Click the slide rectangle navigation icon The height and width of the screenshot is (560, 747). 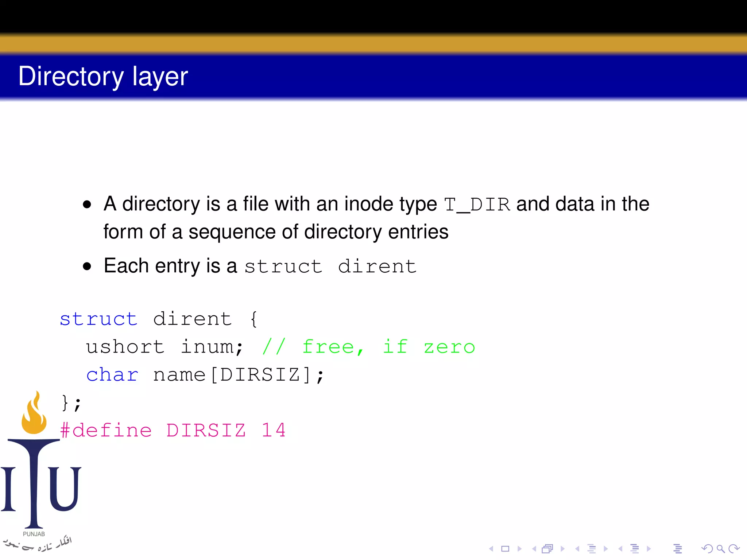505,549
